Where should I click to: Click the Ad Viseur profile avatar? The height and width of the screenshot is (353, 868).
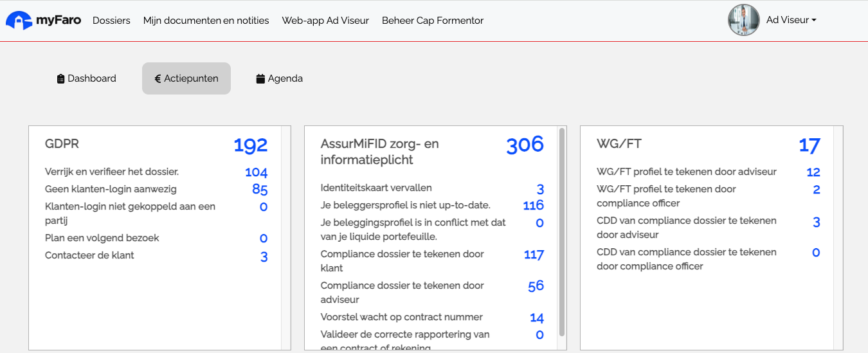tap(743, 20)
